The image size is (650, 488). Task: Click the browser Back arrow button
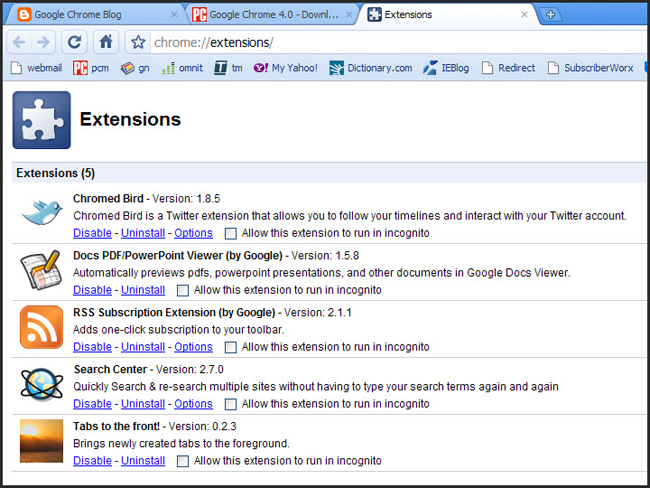(x=19, y=42)
